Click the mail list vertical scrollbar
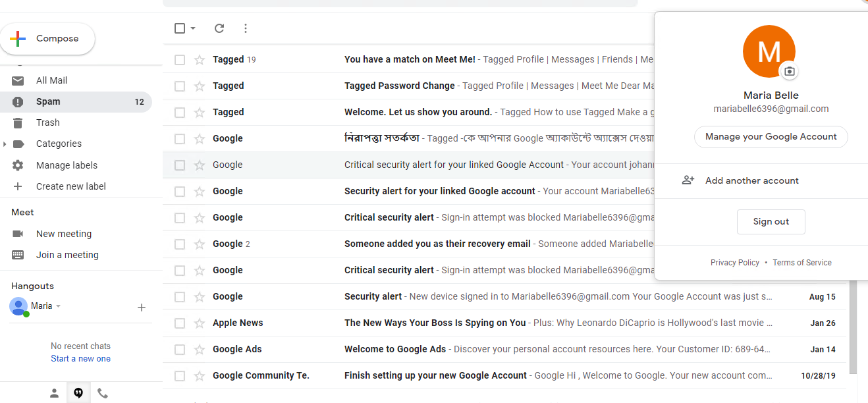 [x=853, y=326]
